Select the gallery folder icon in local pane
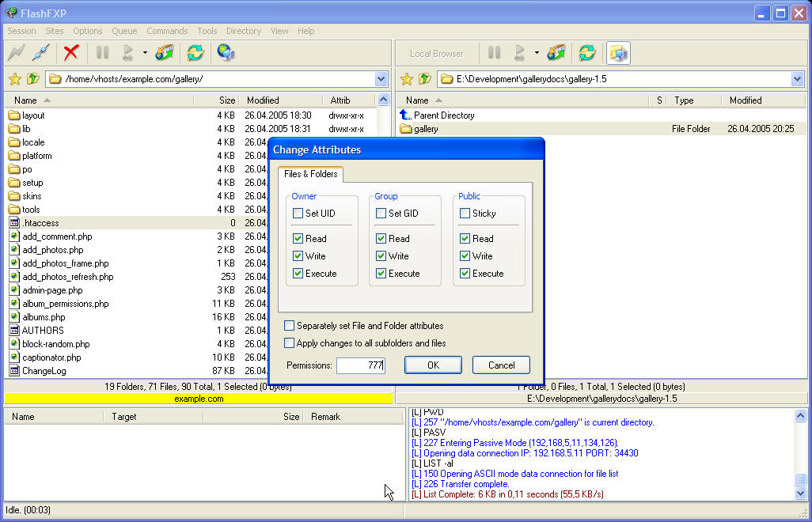 [406, 129]
